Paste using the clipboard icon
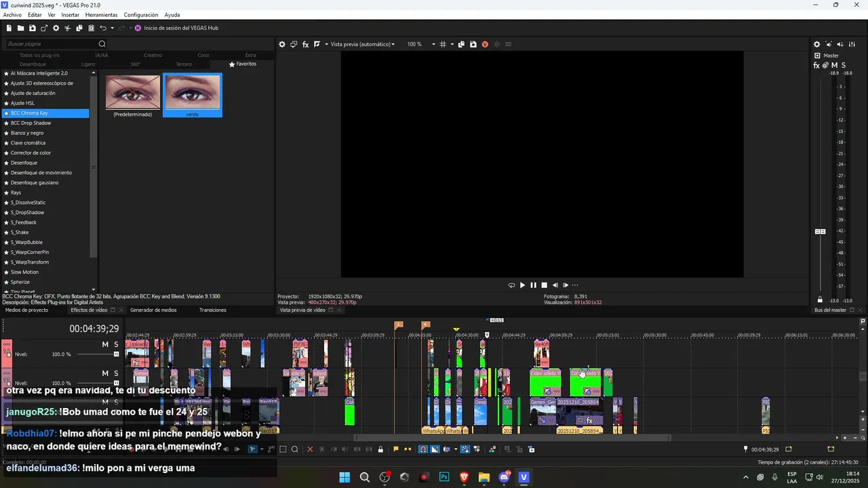The image size is (868, 488). pos(91,28)
